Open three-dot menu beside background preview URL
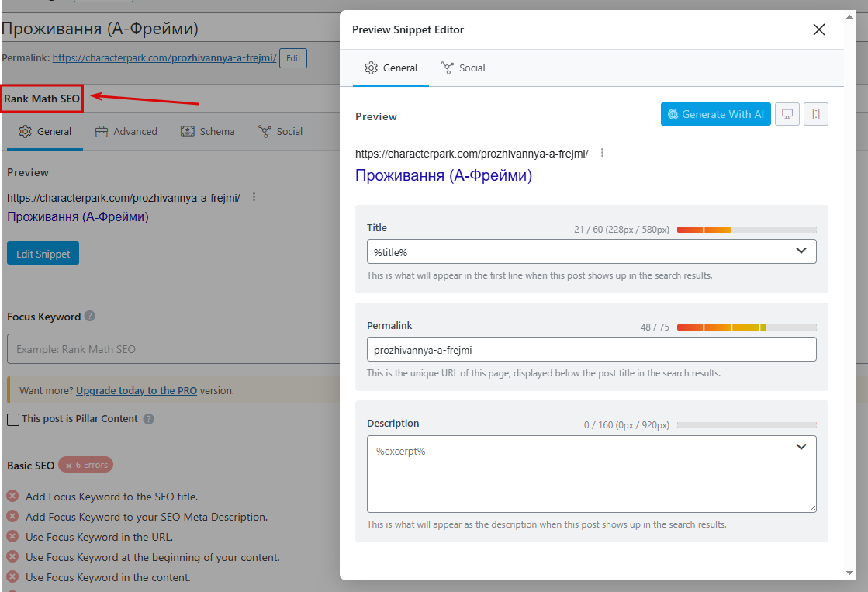 [x=254, y=197]
